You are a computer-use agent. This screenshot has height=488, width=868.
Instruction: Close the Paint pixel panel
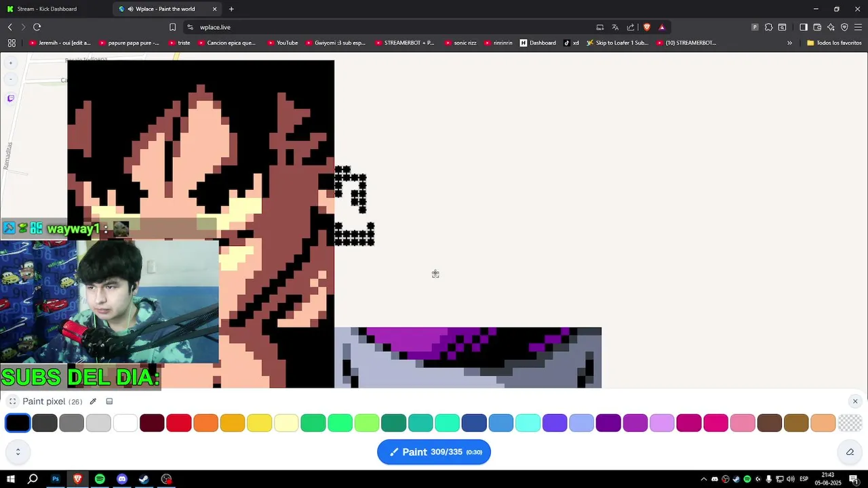[x=855, y=401]
